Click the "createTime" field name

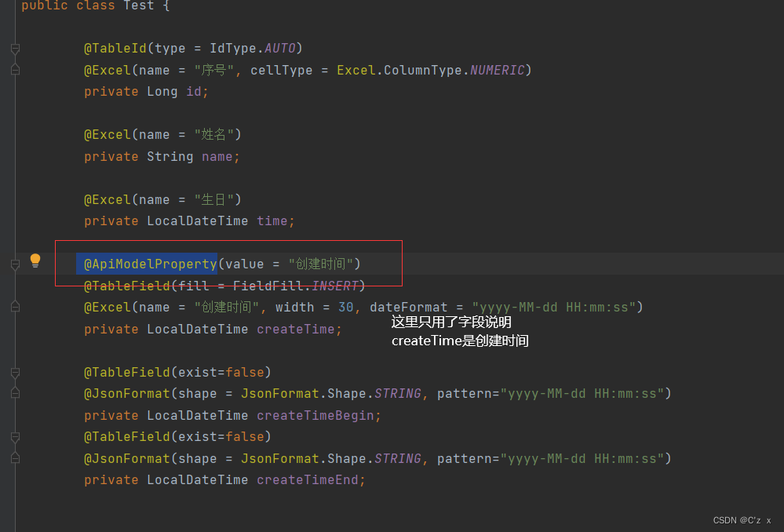(x=296, y=329)
